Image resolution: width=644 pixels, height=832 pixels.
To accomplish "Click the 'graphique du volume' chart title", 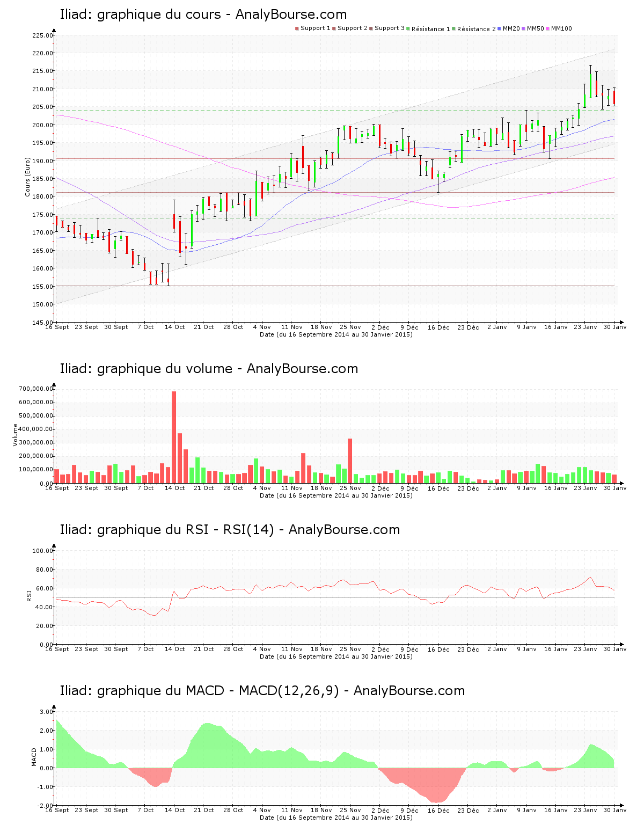I will click(209, 369).
